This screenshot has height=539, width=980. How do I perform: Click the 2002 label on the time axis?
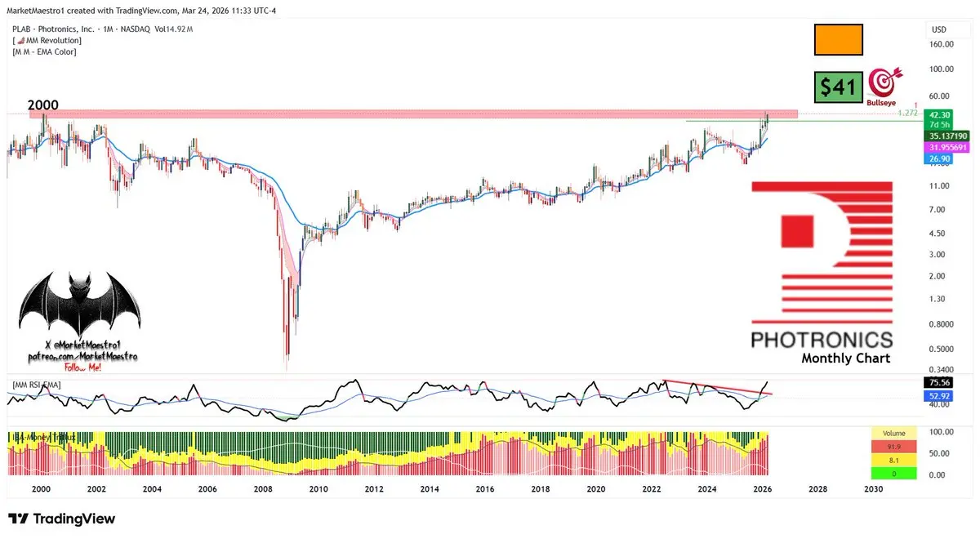pyautogui.click(x=96, y=489)
